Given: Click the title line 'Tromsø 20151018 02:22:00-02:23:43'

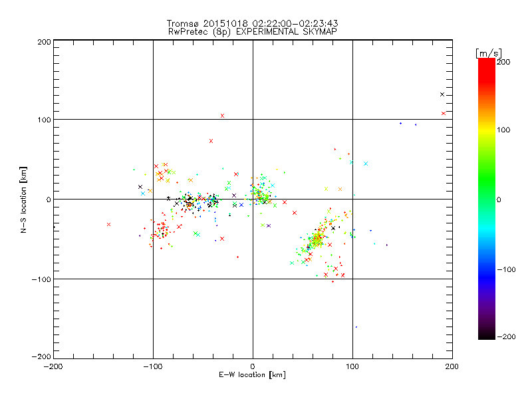Looking at the screenshot, I should tap(252, 23).
